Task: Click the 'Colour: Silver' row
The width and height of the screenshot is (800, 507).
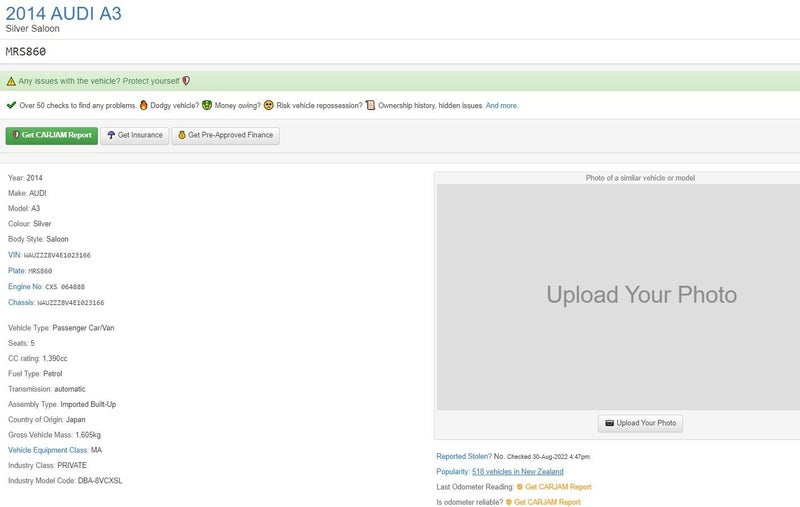Action: pyautogui.click(x=30, y=224)
